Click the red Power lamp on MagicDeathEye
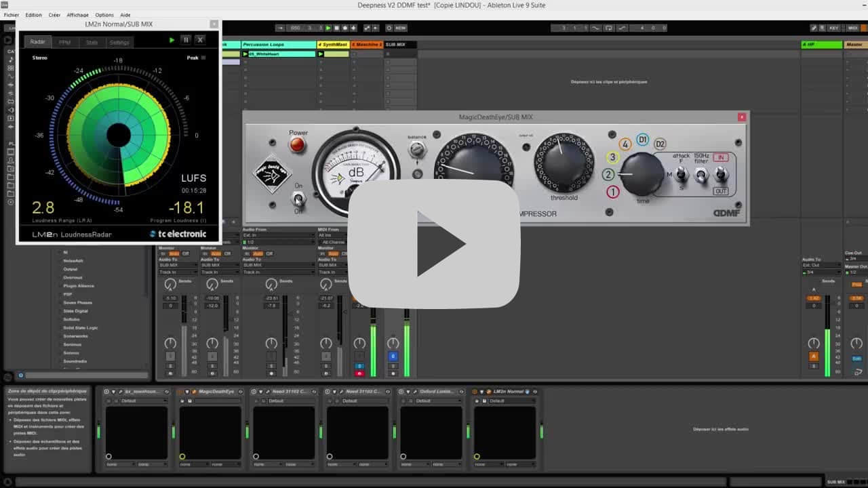This screenshot has width=868, height=488. coord(298,144)
